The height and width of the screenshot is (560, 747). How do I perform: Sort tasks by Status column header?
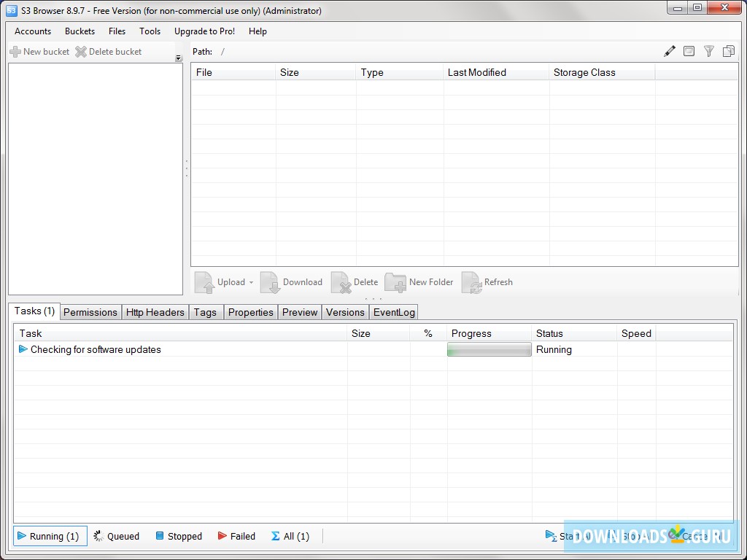[574, 333]
